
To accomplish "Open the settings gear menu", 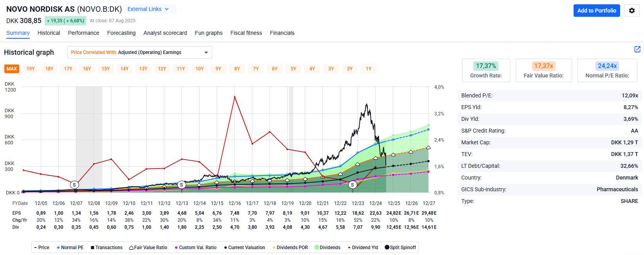I will tap(632, 11).
